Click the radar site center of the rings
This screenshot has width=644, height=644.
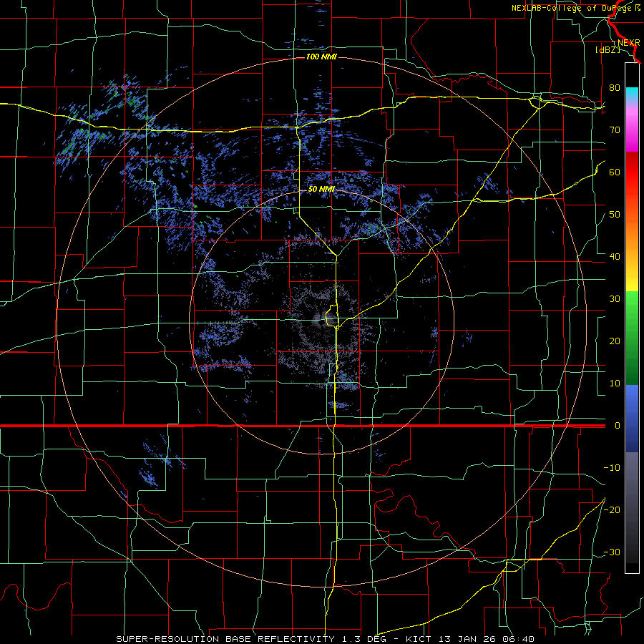tap(321, 322)
